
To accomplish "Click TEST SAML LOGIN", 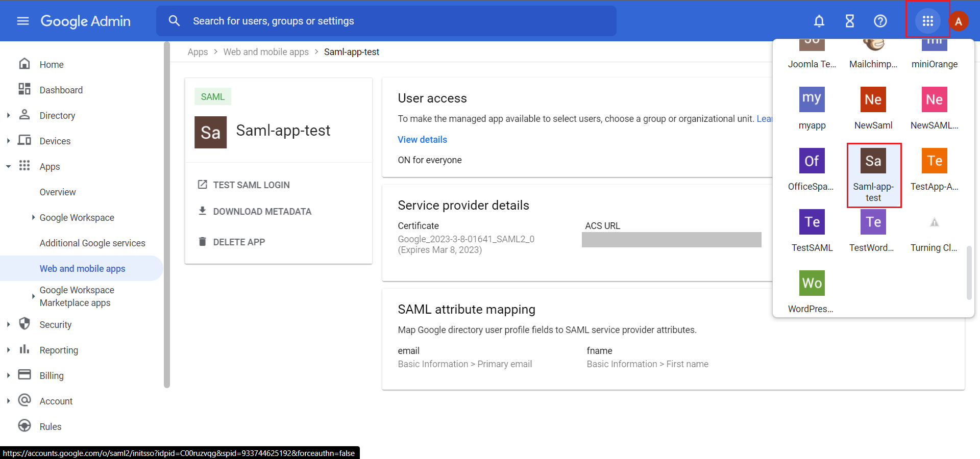I will click(244, 185).
